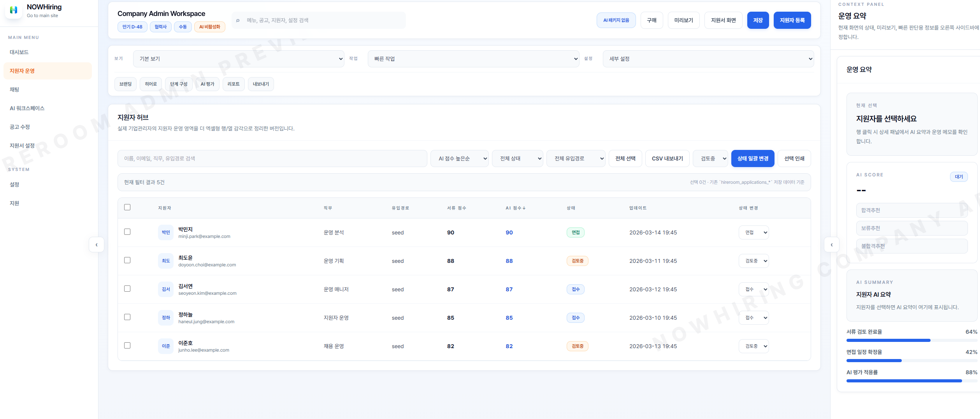This screenshot has width=980, height=419.
Task: Toggle the select-all checkbox in table header
Action: pyautogui.click(x=127, y=207)
